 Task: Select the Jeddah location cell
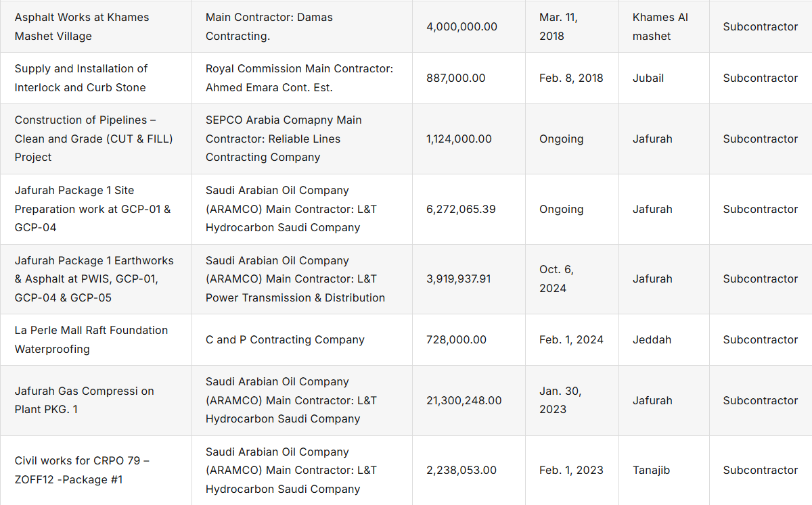coord(652,340)
